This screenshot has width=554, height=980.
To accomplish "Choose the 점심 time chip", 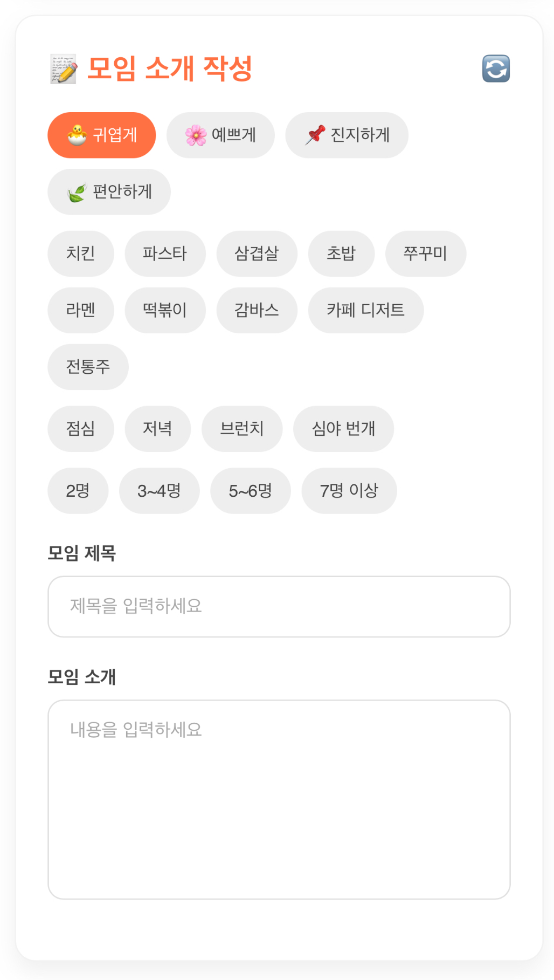I will [x=81, y=429].
